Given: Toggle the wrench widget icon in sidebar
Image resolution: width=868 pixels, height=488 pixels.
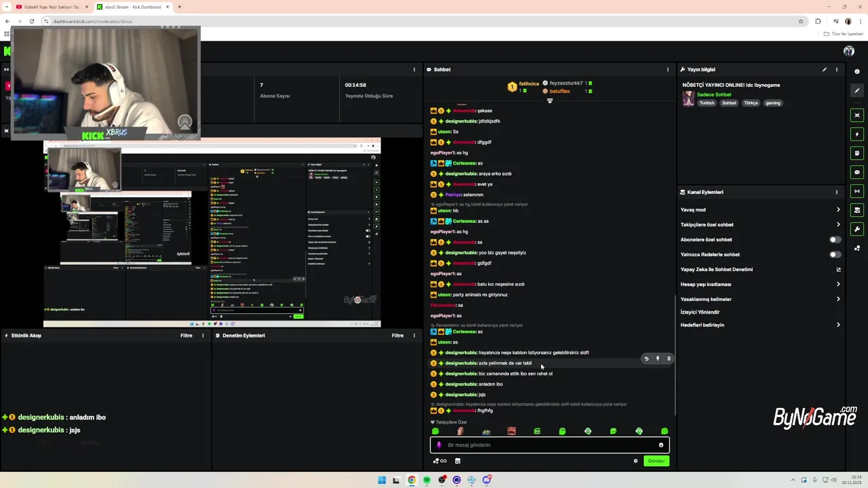Looking at the screenshot, I should pos(857,229).
